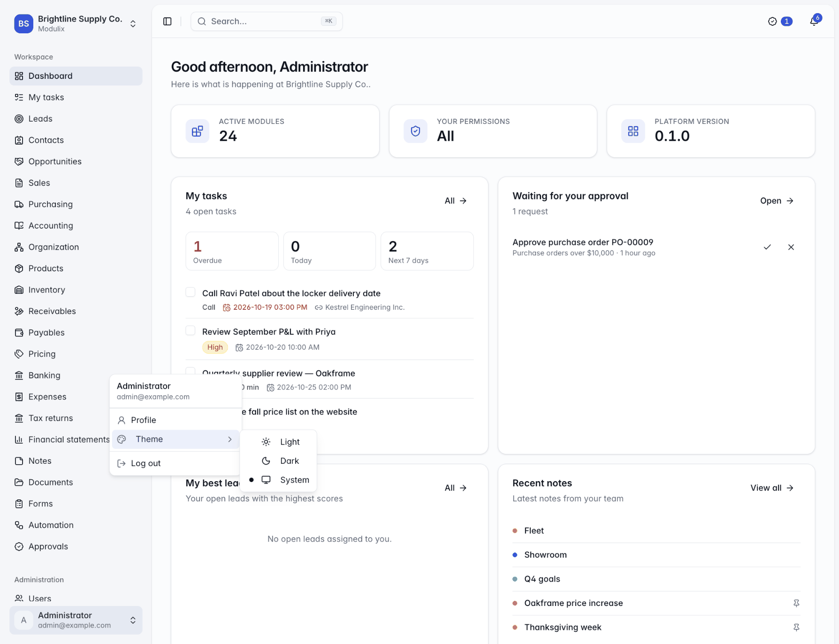Open all tasks via the All link
The width and height of the screenshot is (839, 644).
click(456, 201)
